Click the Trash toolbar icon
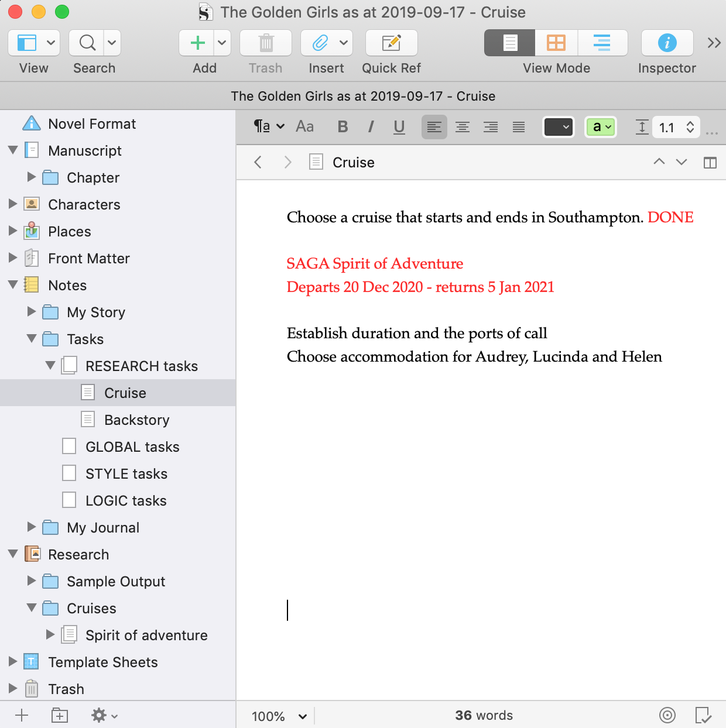The width and height of the screenshot is (726, 728). [266, 43]
